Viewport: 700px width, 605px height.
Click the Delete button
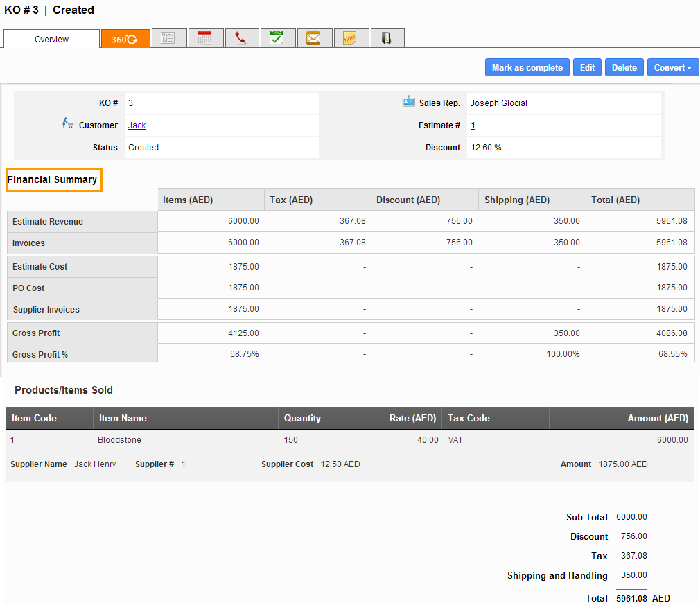623,67
